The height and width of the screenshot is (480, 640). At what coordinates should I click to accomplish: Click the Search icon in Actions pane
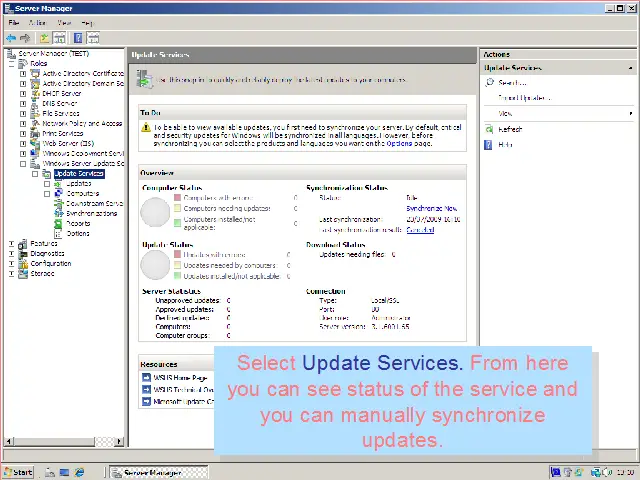pos(489,82)
